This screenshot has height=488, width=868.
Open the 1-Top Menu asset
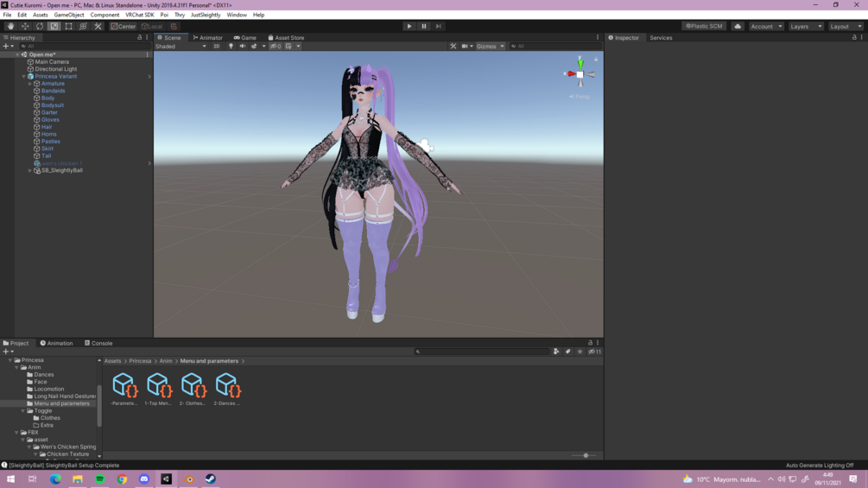(x=158, y=389)
